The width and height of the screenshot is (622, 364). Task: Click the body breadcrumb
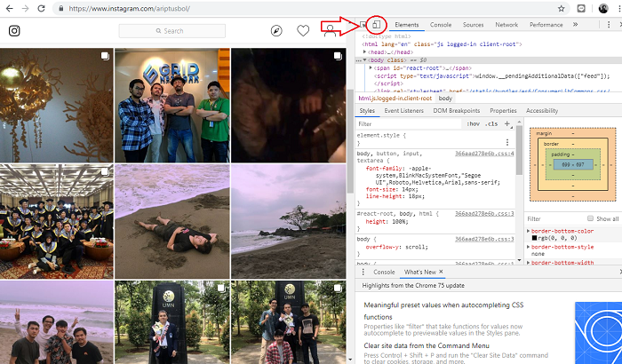(x=445, y=99)
